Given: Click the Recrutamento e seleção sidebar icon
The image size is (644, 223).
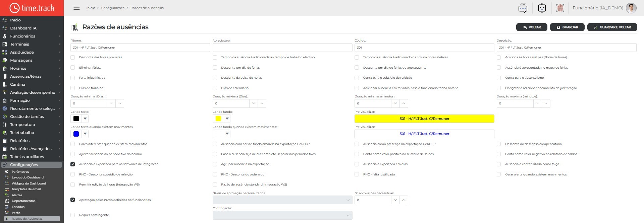Looking at the screenshot, I should [5, 108].
